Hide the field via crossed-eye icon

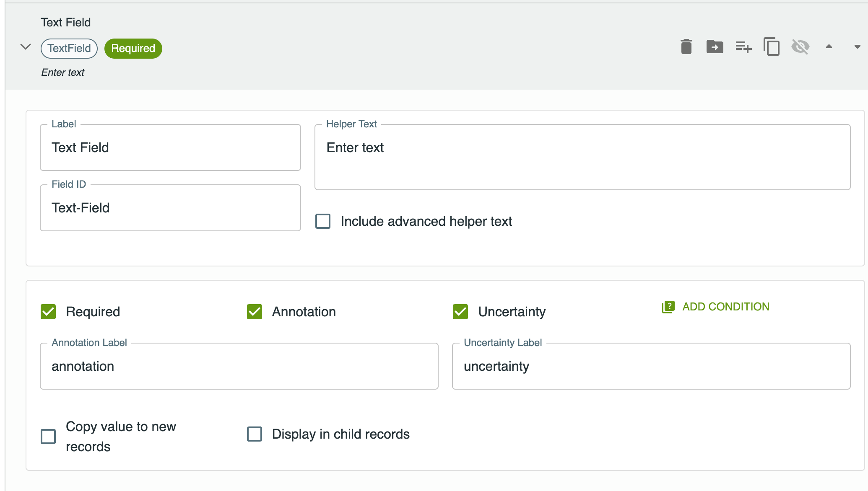[x=800, y=47]
